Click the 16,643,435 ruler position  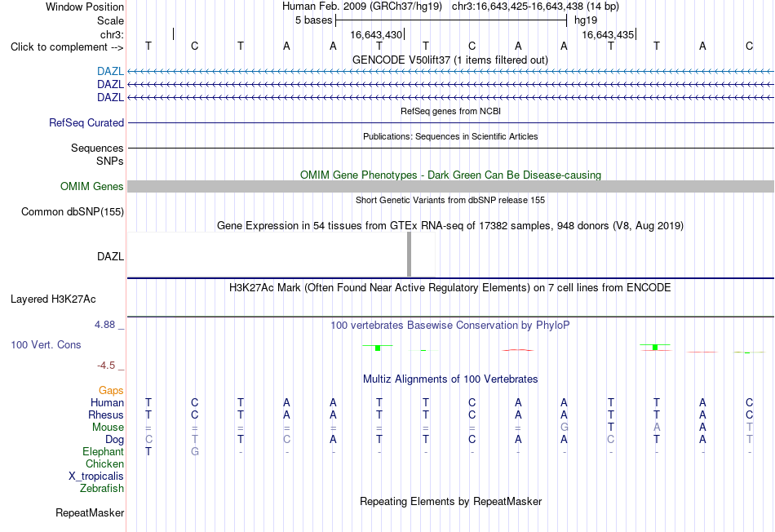(608, 34)
